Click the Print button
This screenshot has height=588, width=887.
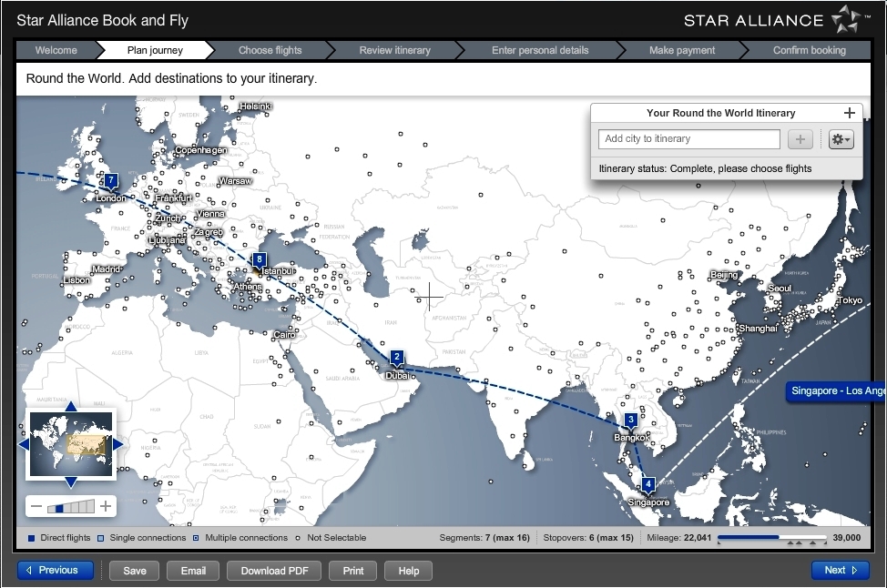click(x=353, y=571)
